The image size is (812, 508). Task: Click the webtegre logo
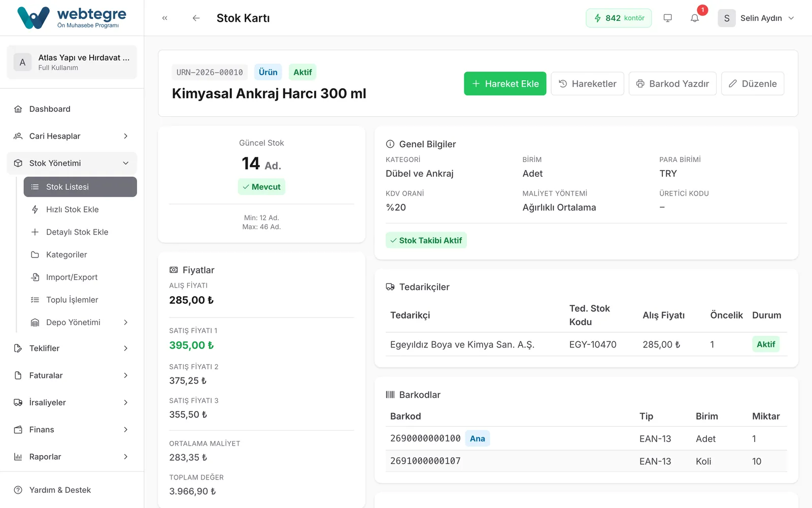coord(72,18)
